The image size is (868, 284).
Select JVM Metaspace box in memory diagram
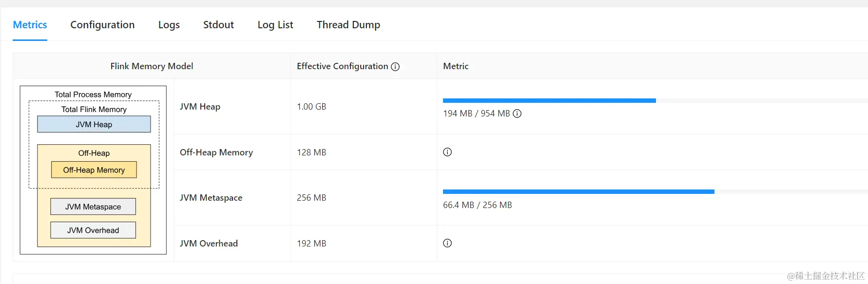(93, 207)
